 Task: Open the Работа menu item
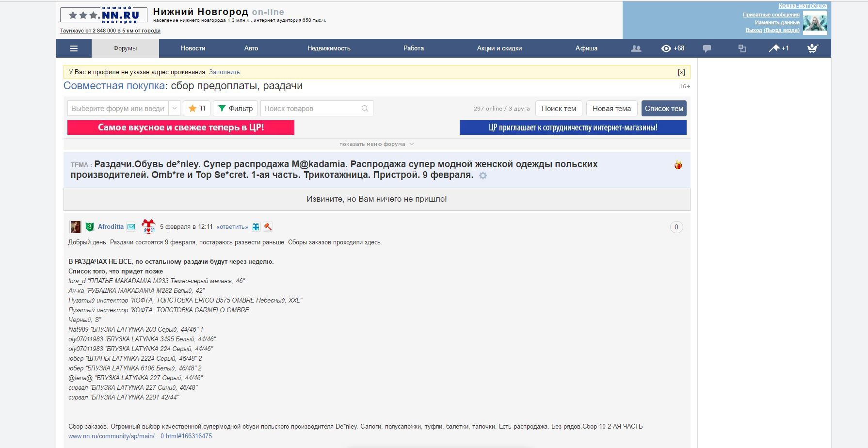pyautogui.click(x=414, y=48)
